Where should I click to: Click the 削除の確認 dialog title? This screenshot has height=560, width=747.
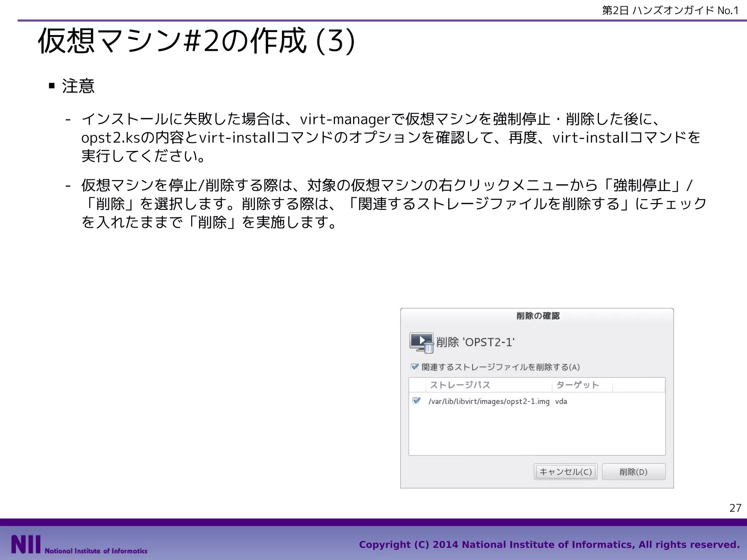pyautogui.click(x=538, y=316)
